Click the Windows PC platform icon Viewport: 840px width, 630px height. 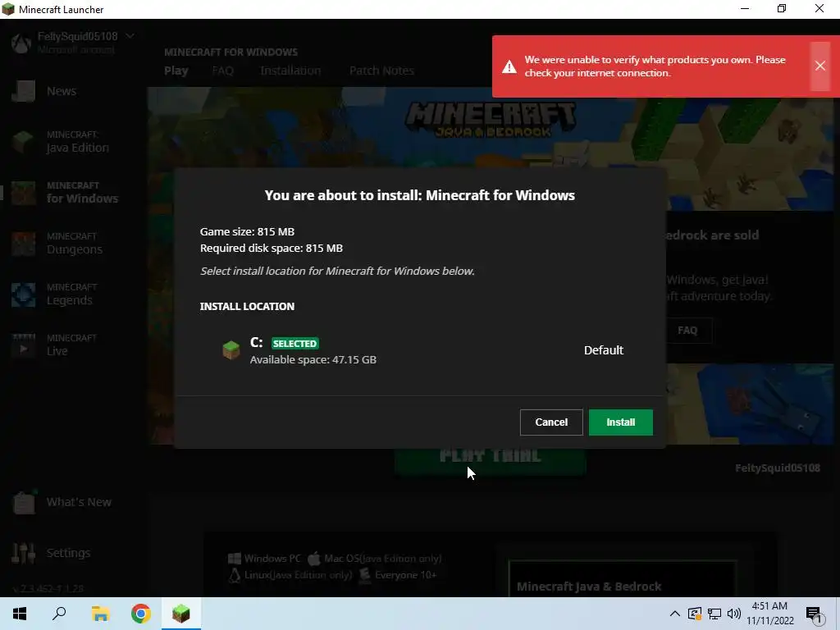(x=234, y=559)
